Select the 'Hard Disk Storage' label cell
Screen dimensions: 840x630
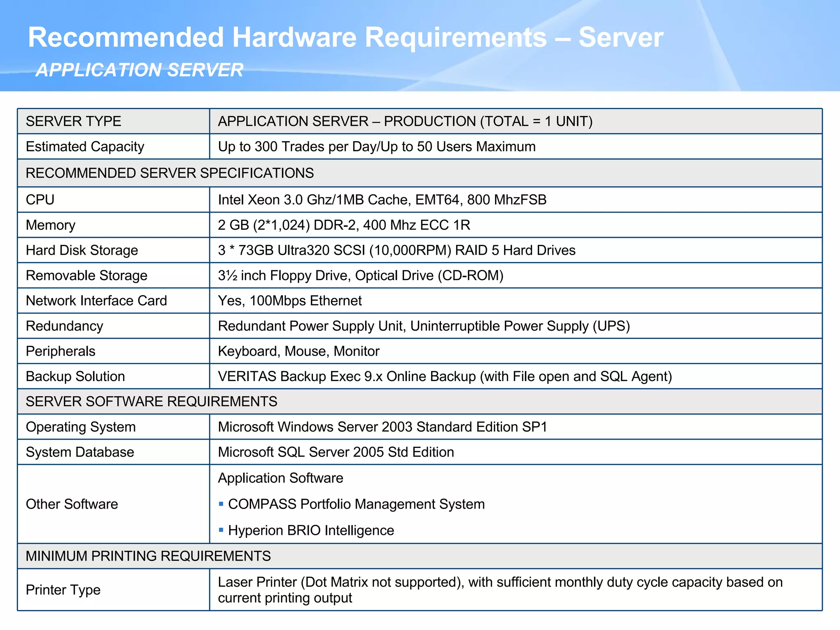point(82,250)
